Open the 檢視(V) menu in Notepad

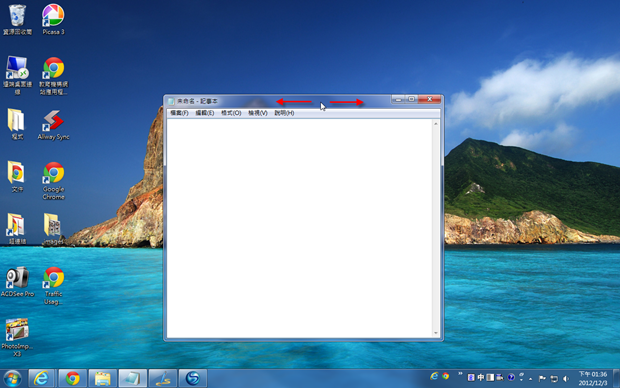pos(258,113)
